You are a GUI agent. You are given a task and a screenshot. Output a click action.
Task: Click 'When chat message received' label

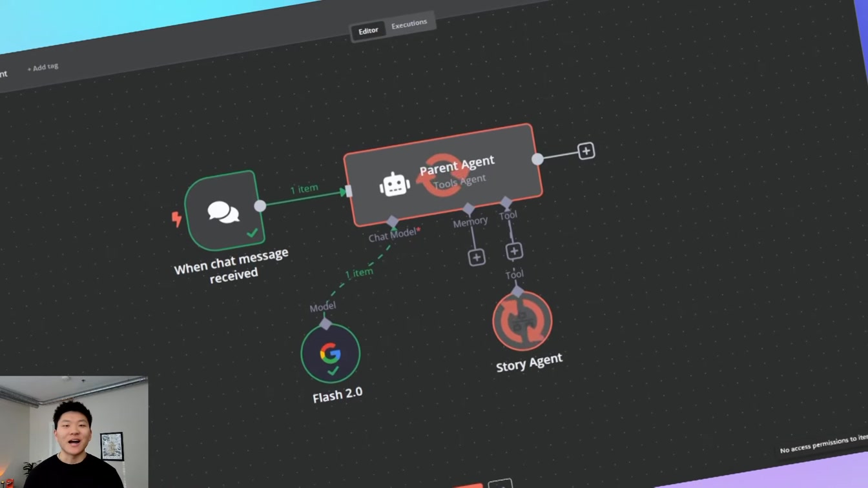[x=232, y=265]
